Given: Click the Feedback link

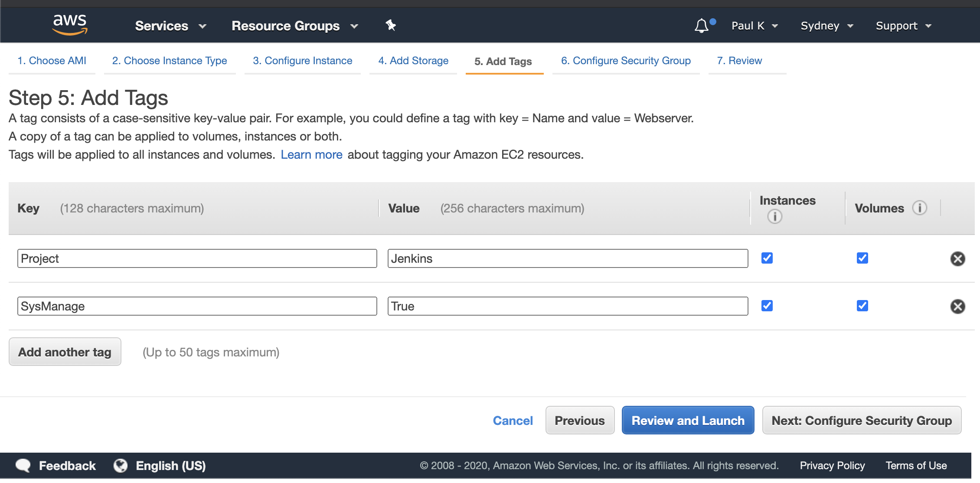Looking at the screenshot, I should tap(67, 466).
